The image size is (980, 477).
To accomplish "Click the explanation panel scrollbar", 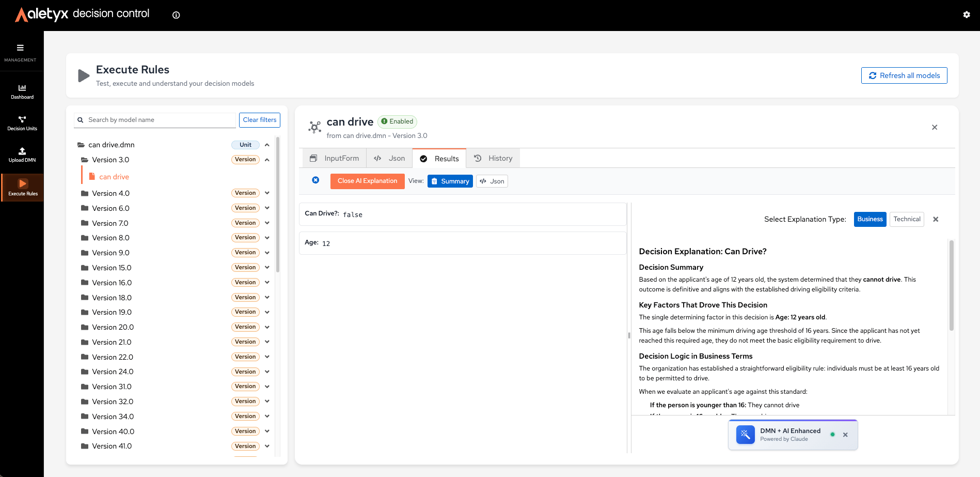I will pos(951,285).
